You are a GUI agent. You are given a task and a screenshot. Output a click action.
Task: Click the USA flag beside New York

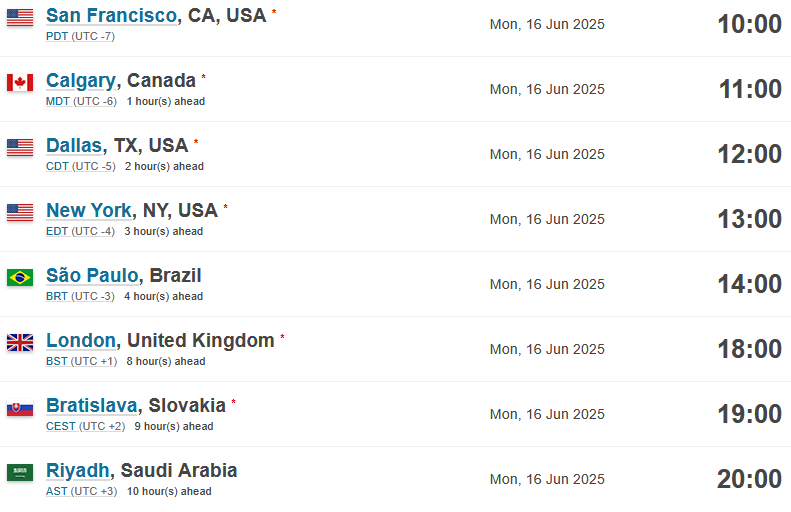(x=20, y=213)
